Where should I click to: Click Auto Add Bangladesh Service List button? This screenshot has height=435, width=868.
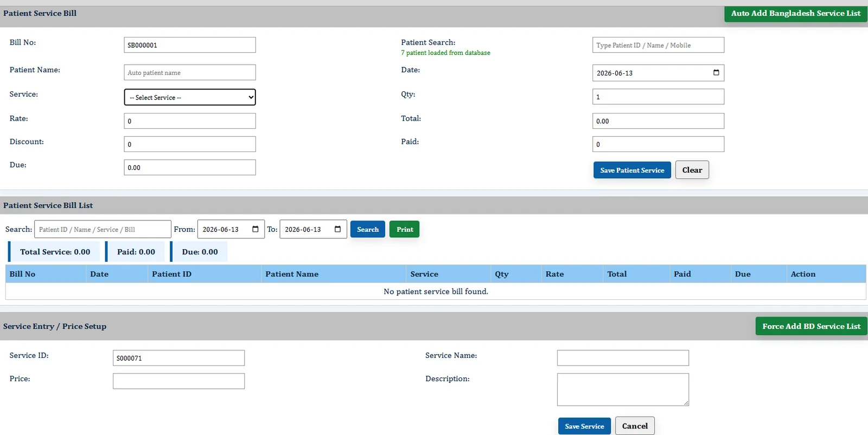click(x=795, y=14)
